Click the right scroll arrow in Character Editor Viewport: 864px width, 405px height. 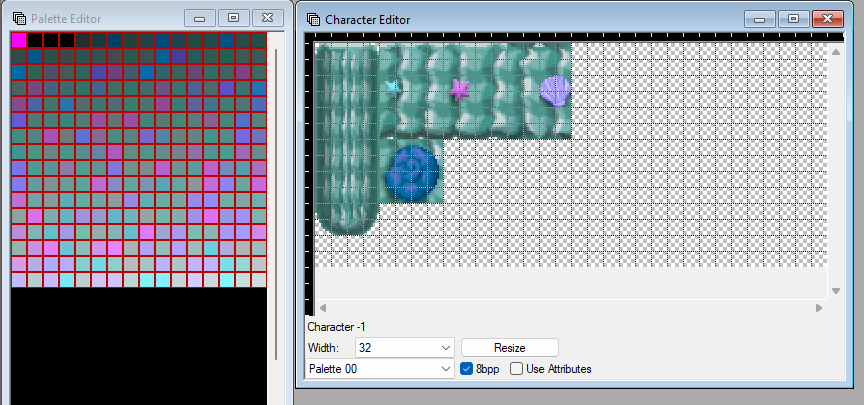819,307
